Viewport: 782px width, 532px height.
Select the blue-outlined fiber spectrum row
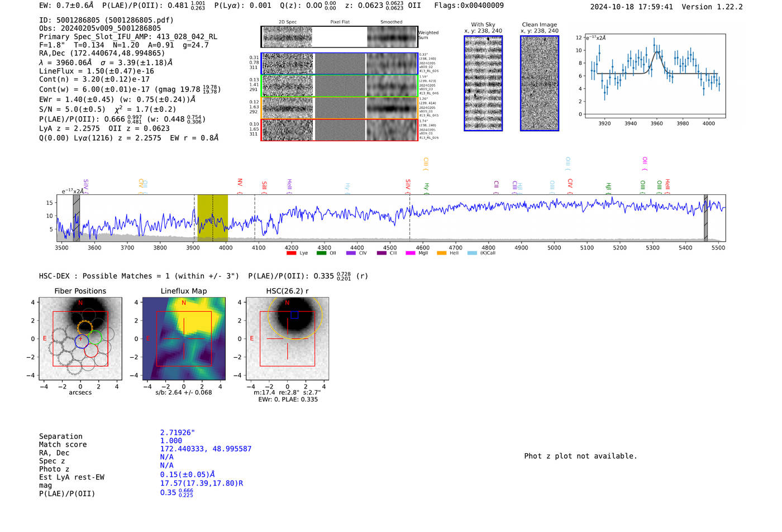click(x=339, y=64)
